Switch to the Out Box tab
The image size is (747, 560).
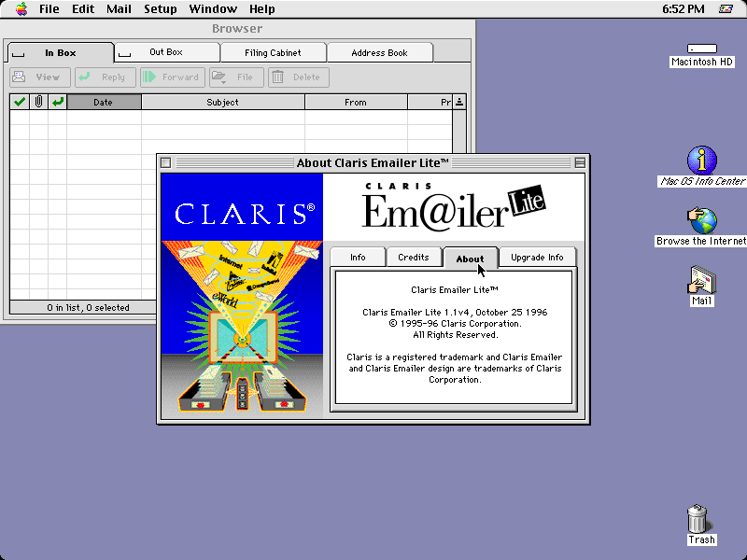pos(167,52)
